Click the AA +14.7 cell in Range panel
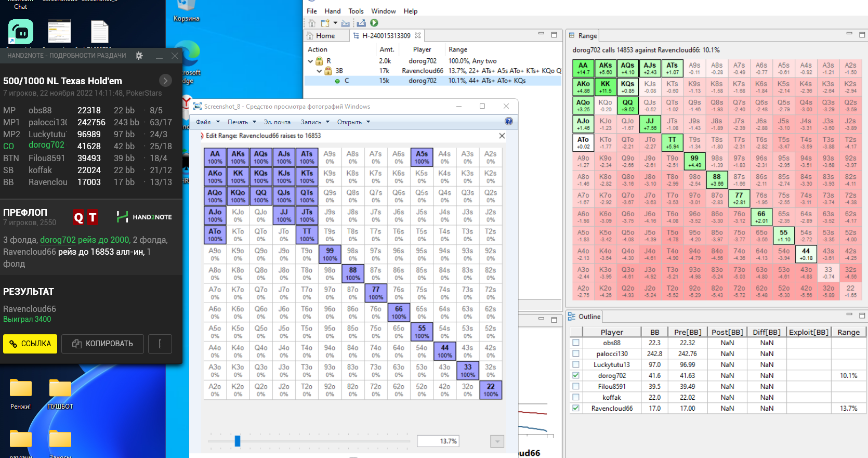The image size is (868, 458). [583, 69]
